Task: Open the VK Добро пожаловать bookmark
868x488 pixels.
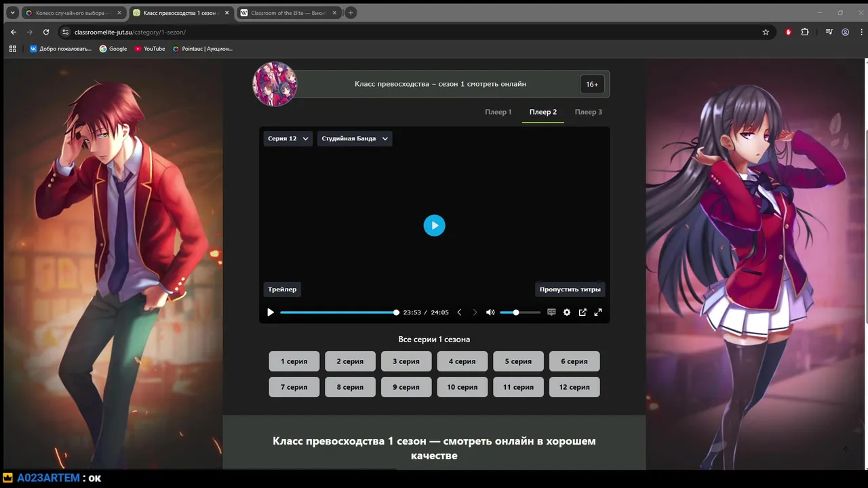Action: pos(60,49)
